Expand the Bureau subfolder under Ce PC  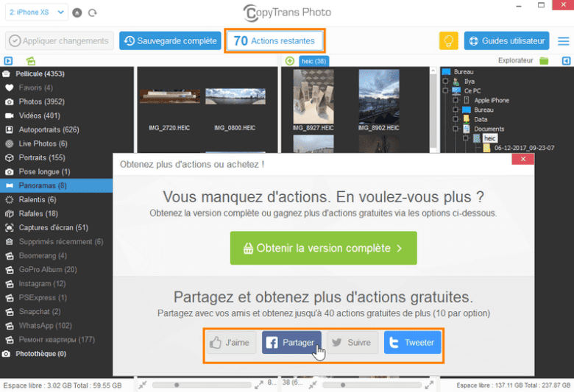coord(455,110)
